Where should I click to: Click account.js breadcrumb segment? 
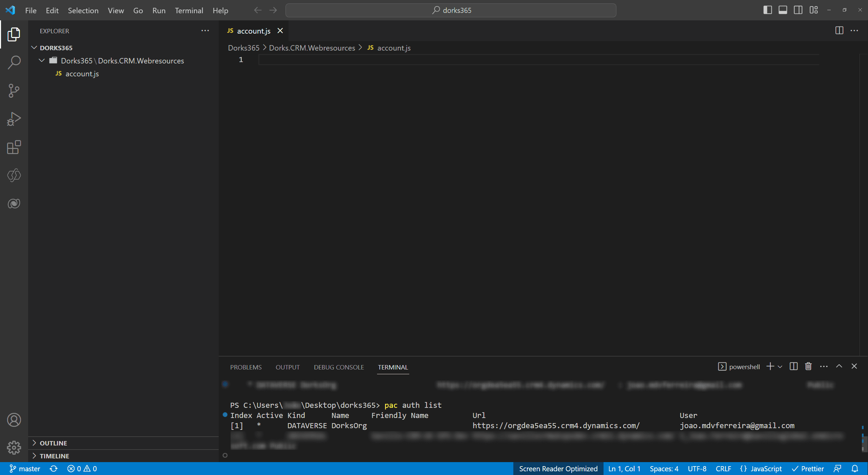389,48
